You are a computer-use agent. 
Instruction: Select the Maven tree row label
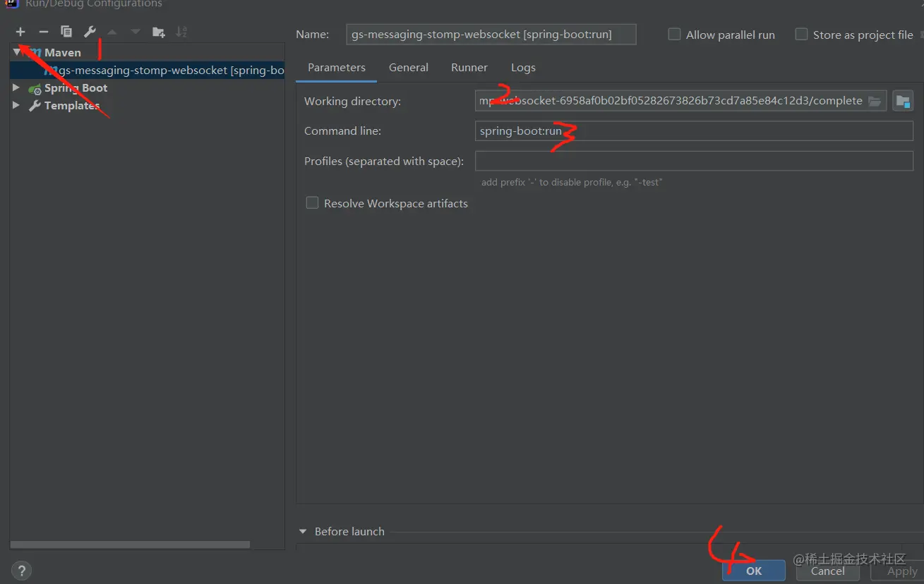click(63, 52)
